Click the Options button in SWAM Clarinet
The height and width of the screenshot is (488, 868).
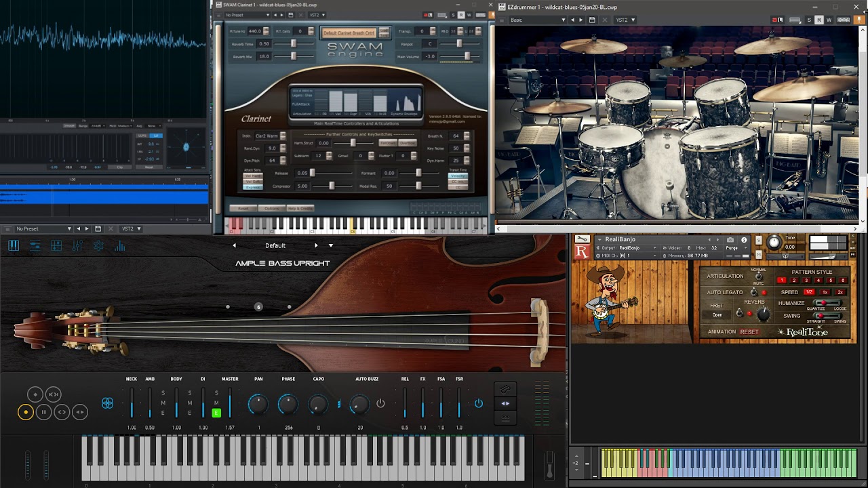pos(271,209)
